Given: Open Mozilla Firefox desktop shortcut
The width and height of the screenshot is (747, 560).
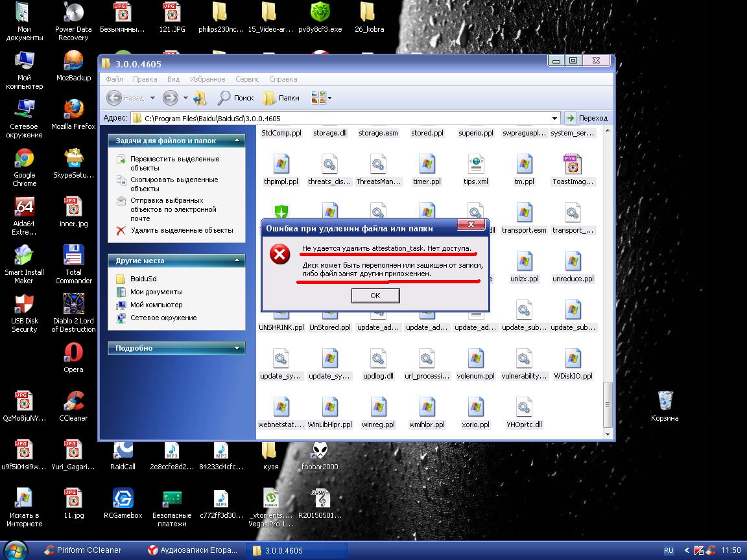Looking at the screenshot, I should (73, 114).
